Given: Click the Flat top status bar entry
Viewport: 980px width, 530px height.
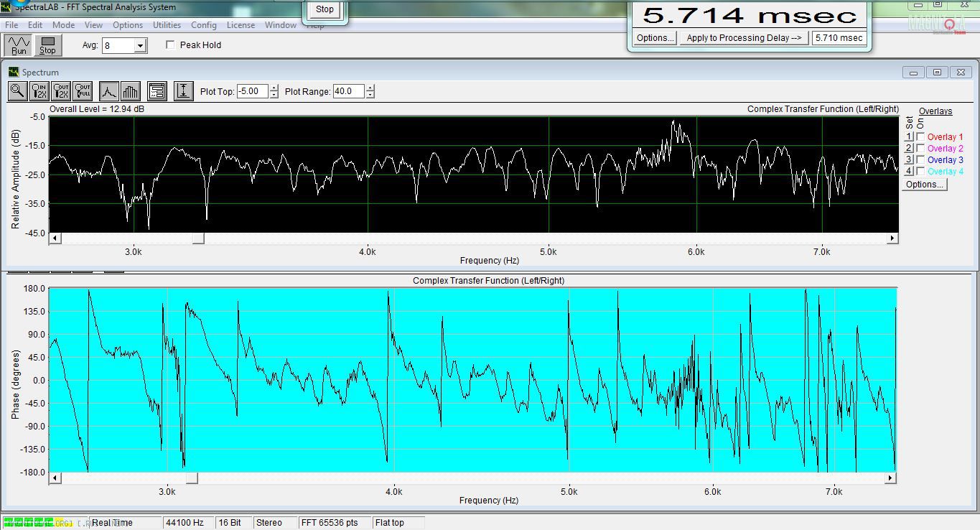Looking at the screenshot, I should coord(398,523).
